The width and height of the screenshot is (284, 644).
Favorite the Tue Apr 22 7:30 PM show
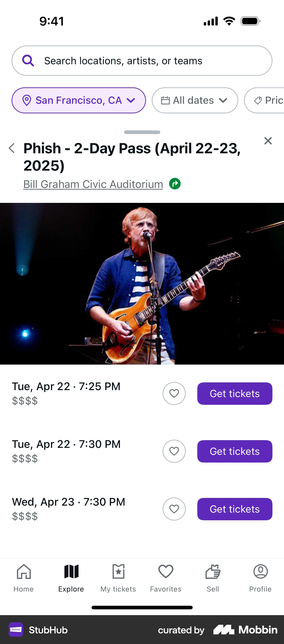[174, 451]
